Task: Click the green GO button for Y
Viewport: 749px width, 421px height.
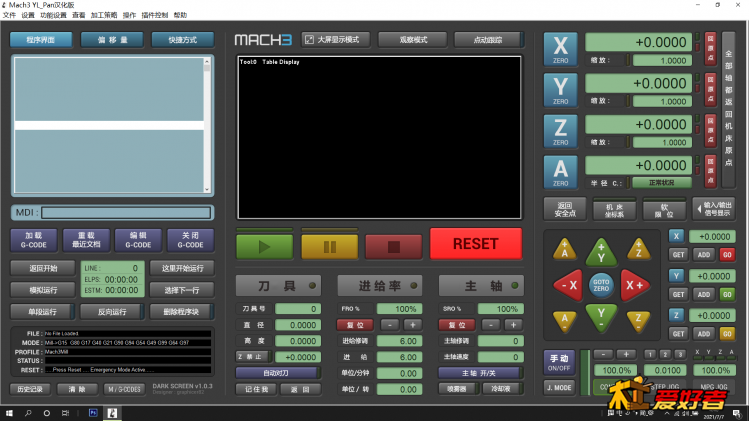Action: pyautogui.click(x=727, y=294)
